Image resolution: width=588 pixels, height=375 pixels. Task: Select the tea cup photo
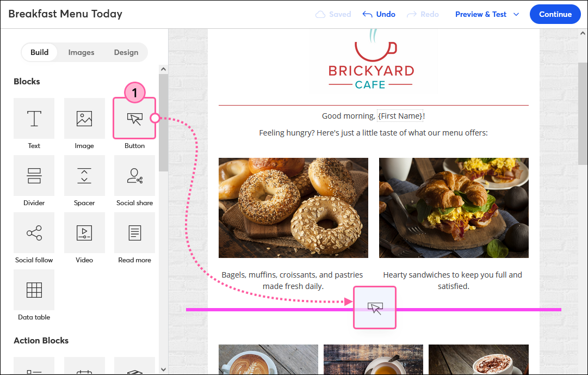(373, 359)
